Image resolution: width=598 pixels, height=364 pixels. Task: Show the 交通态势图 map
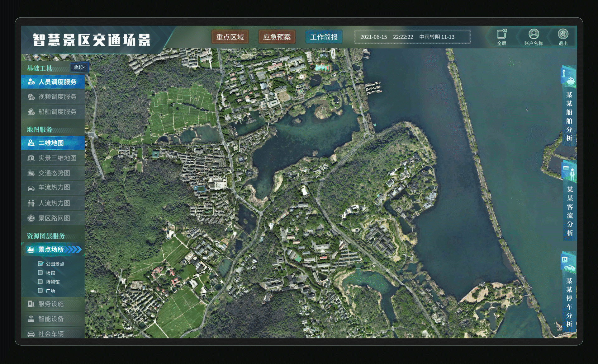click(53, 173)
